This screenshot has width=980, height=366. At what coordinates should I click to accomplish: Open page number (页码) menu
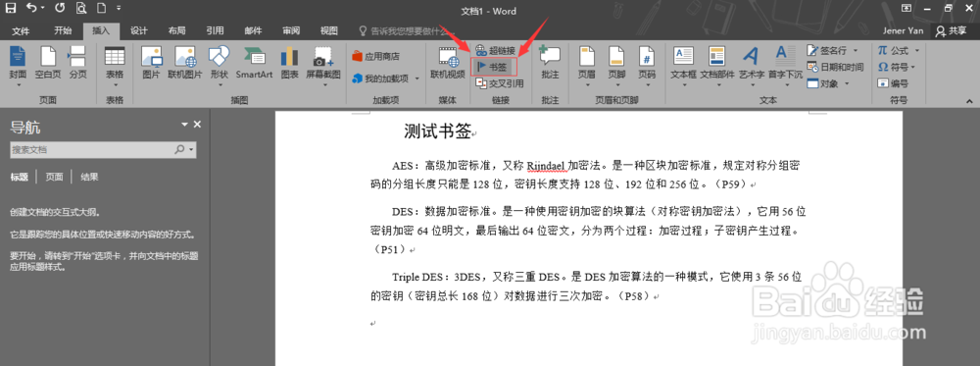point(646,65)
